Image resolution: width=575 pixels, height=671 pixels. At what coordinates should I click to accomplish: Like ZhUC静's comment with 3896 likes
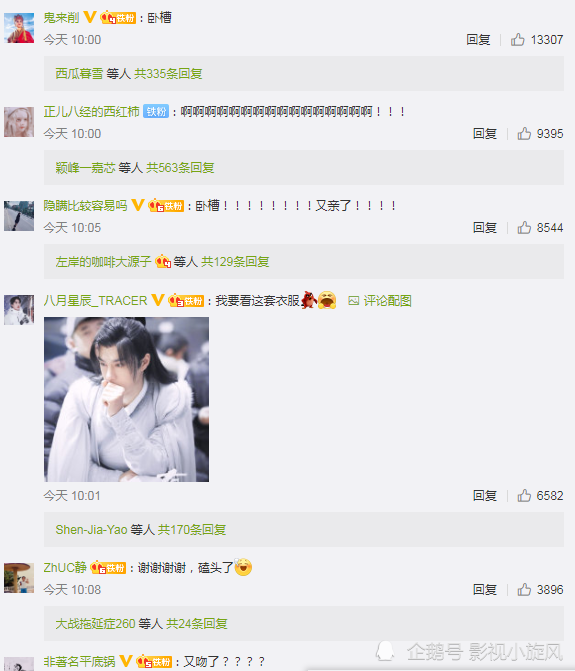(x=524, y=589)
